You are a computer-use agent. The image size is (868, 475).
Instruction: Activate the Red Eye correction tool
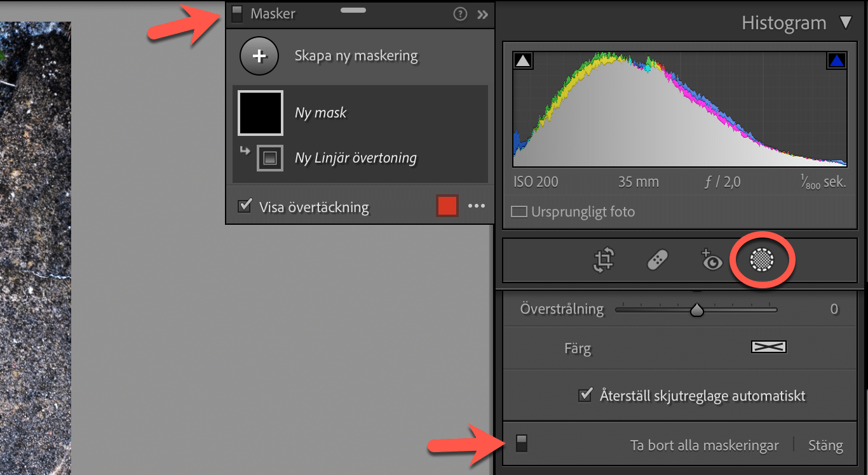pyautogui.click(x=711, y=260)
